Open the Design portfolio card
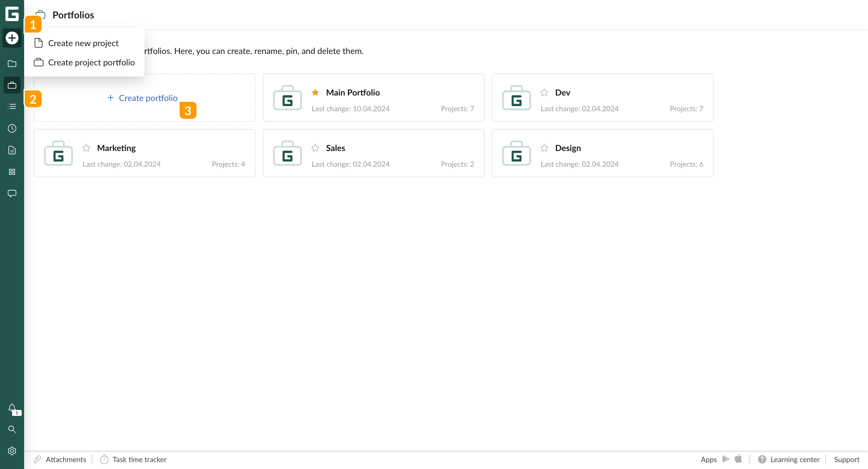The width and height of the screenshot is (868, 469). tap(602, 153)
